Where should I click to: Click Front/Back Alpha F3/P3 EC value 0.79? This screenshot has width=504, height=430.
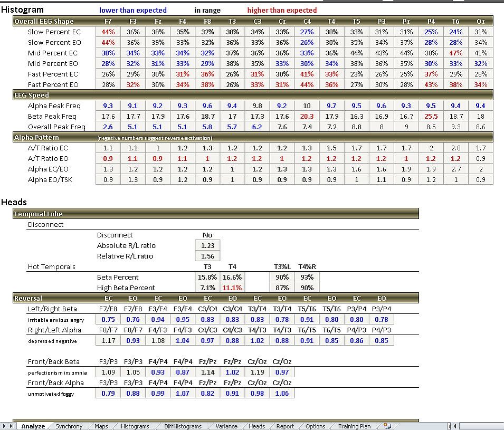pyautogui.click(x=108, y=394)
